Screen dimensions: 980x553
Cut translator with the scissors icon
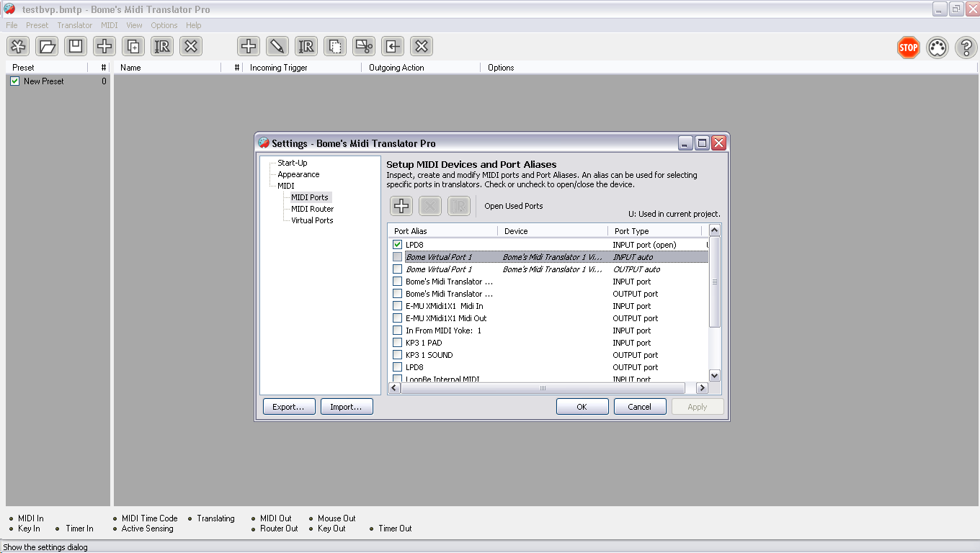[364, 47]
